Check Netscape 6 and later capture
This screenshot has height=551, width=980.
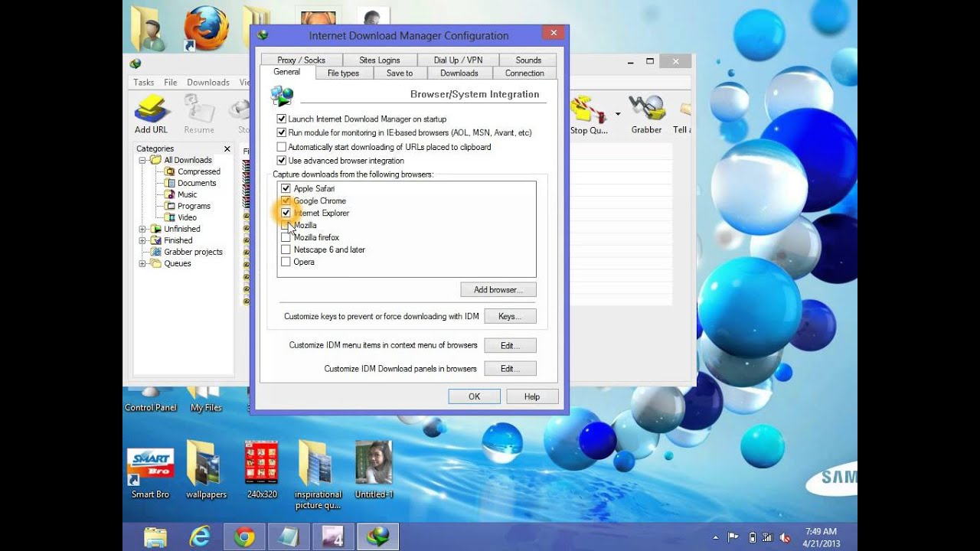point(286,249)
